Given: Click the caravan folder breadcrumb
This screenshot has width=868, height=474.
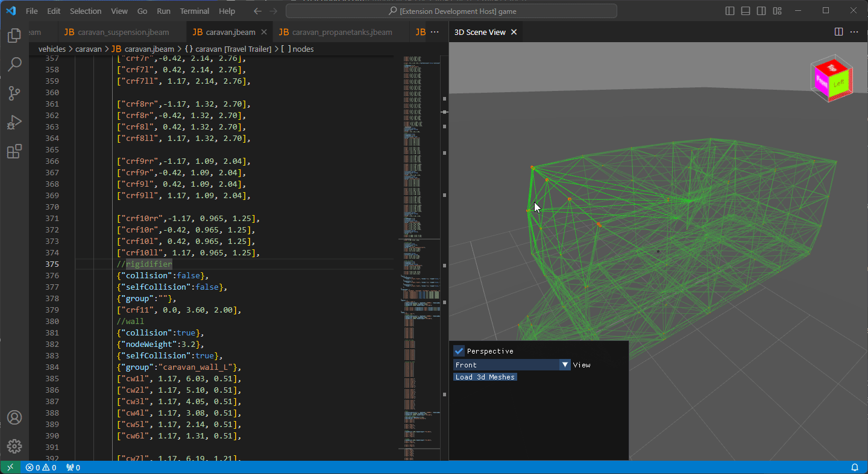Looking at the screenshot, I should (88, 49).
